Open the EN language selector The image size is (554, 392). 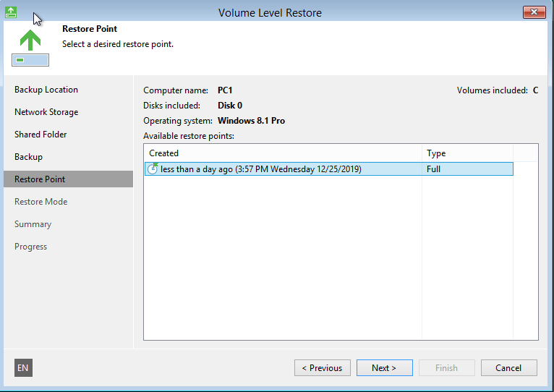click(x=23, y=367)
